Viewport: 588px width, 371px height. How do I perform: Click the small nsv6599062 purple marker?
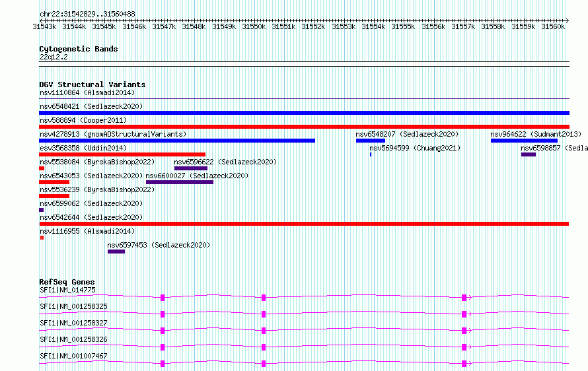(41, 210)
